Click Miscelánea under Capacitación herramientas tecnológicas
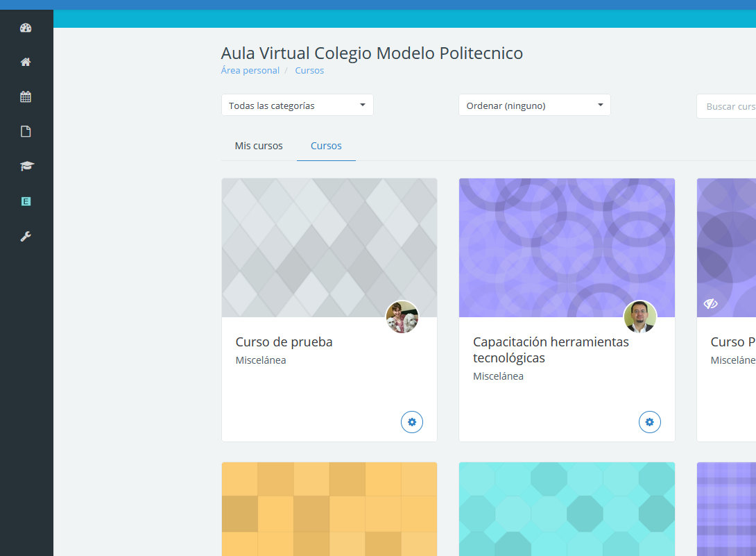The image size is (756, 556). click(x=498, y=376)
